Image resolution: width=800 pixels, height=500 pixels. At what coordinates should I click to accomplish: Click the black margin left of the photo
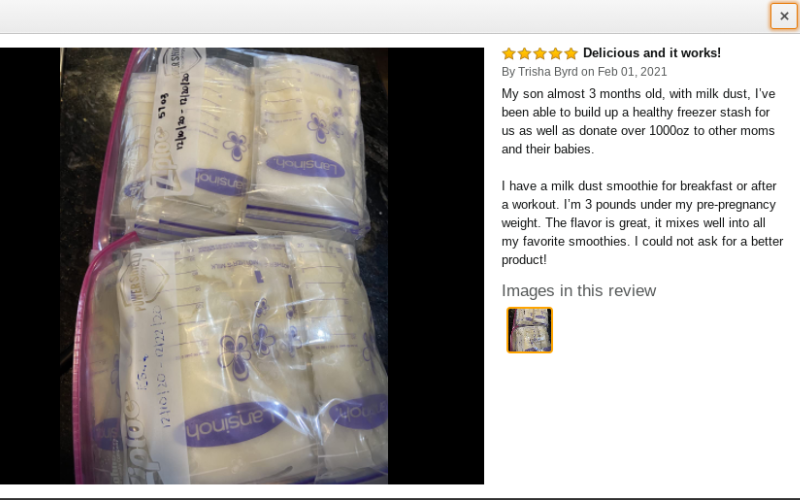click(x=30, y=266)
